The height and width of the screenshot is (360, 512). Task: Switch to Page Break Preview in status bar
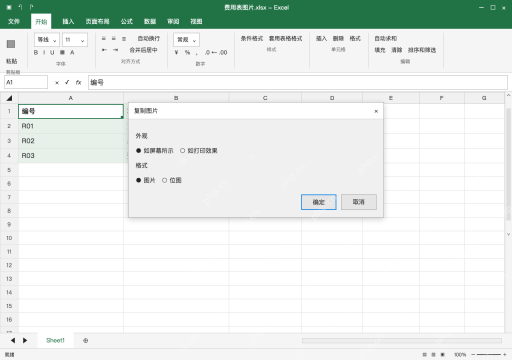click(x=442, y=354)
